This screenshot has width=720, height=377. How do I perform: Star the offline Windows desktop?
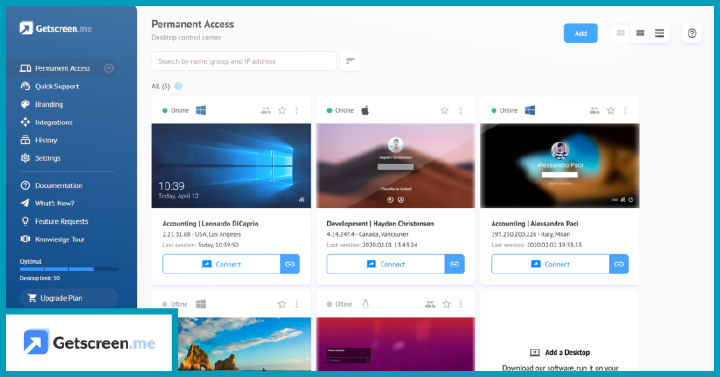[x=282, y=304]
